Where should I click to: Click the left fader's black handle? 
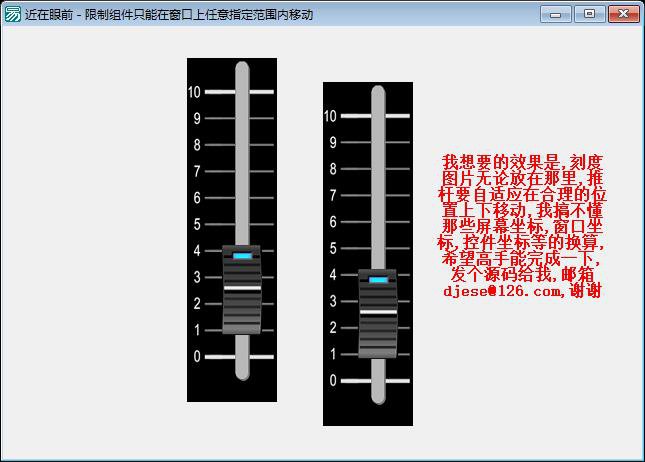pyautogui.click(x=241, y=289)
